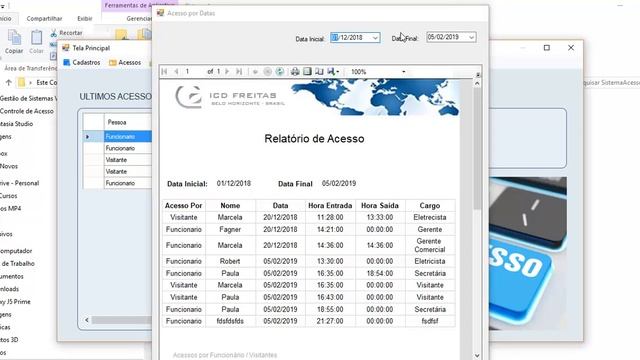Screen dimensions: 640x360
Task: Click Copiar icon in Explorer ribbon
Action: click(x=14, y=42)
